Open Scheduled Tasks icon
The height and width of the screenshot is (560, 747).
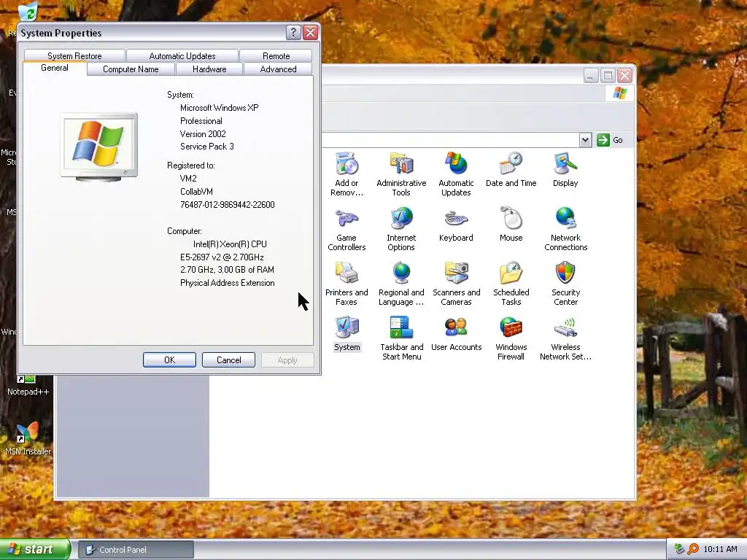point(511,284)
